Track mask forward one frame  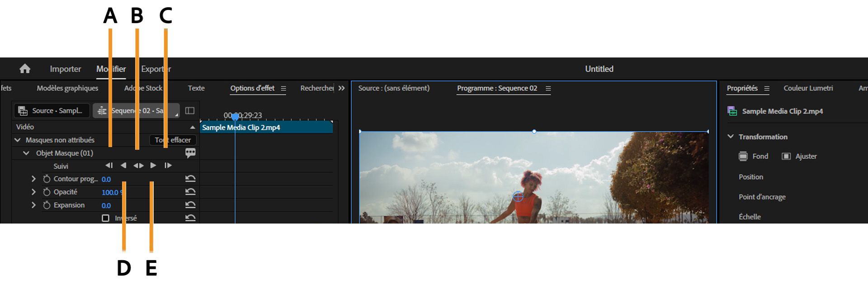(x=168, y=166)
